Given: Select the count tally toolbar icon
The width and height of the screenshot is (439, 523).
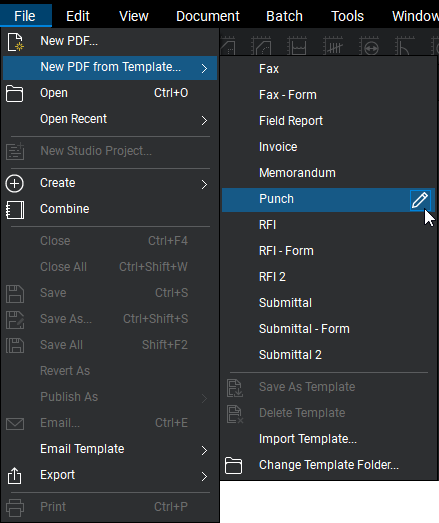Looking at the screenshot, I should tap(333, 46).
